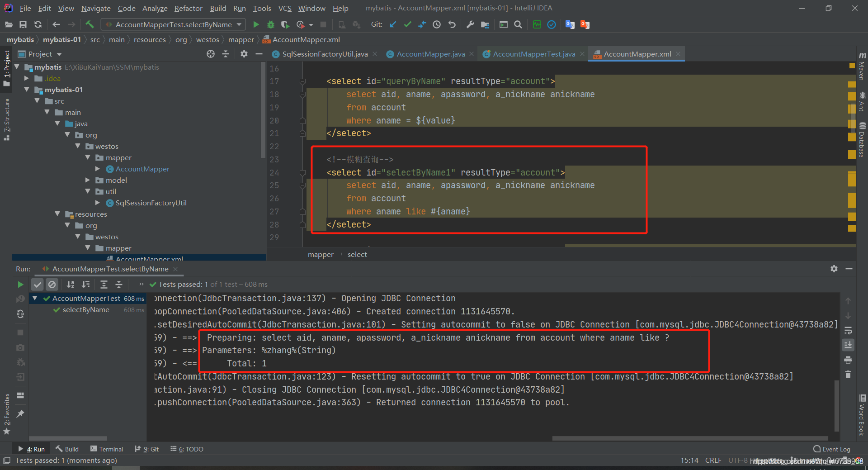868x470 pixels.
Task: Sort test results alphabetically
Action: [x=71, y=285]
